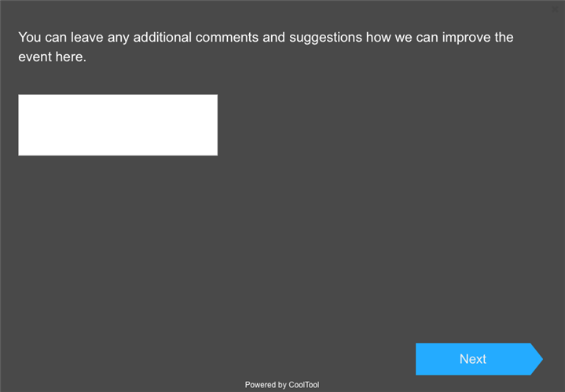
Task: Click the CoolTool footer credit
Action: coord(281,385)
